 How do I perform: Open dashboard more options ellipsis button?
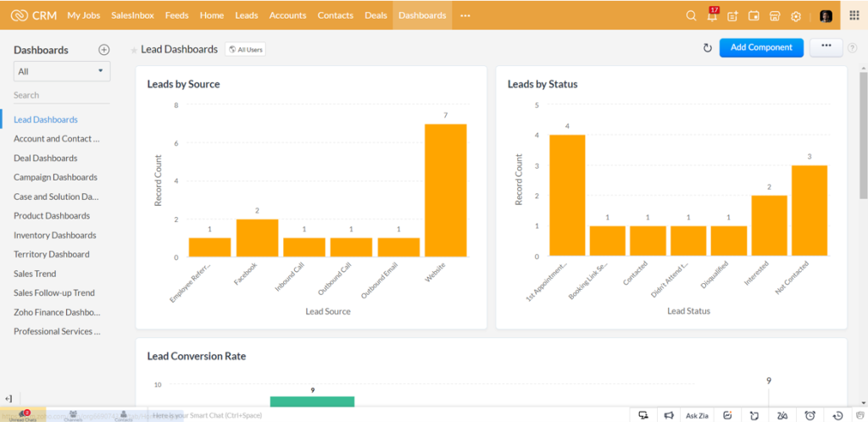coord(826,47)
